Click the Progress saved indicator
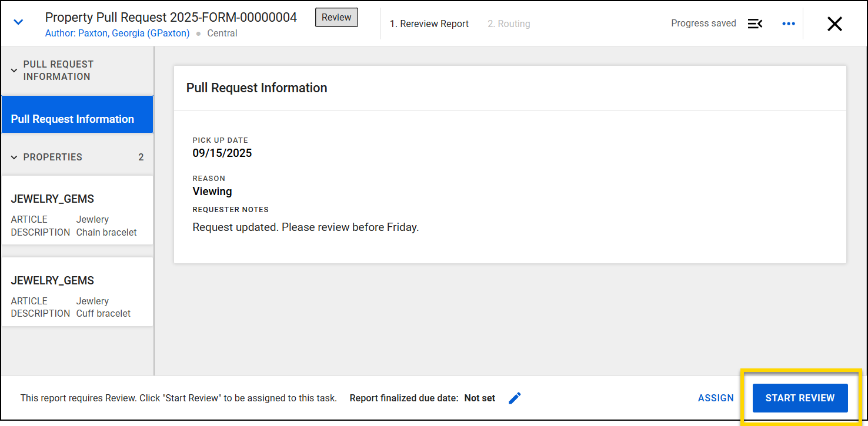 click(x=703, y=24)
